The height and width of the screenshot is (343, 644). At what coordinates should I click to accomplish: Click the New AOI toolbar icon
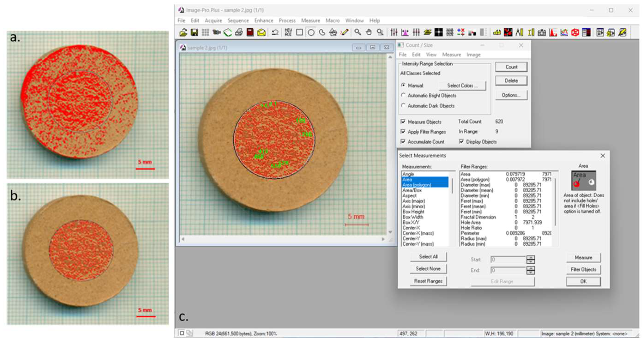coord(288,33)
